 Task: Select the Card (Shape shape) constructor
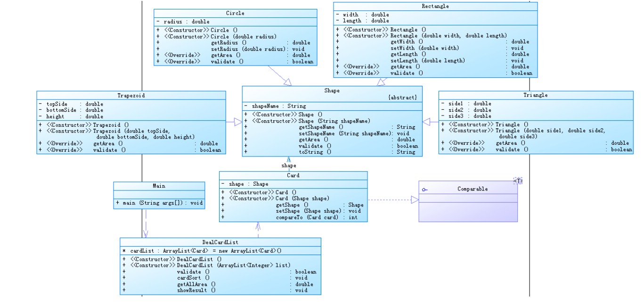[x=302, y=198]
